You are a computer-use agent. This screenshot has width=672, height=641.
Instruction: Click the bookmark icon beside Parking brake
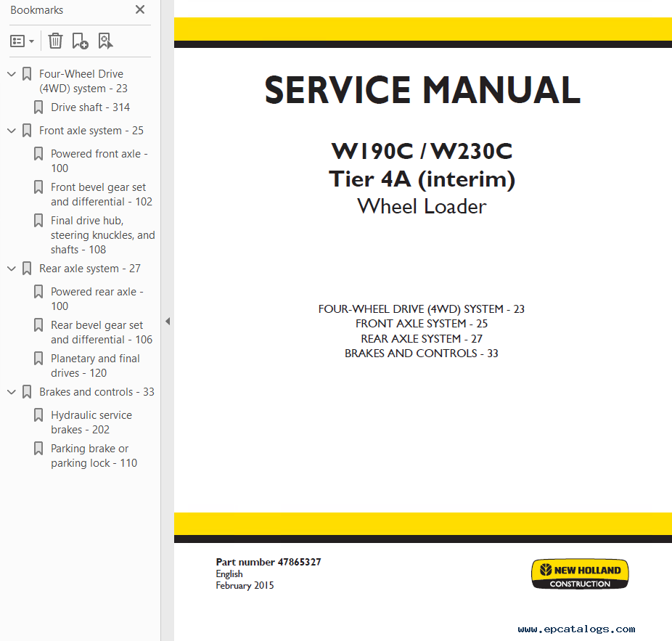(x=38, y=449)
